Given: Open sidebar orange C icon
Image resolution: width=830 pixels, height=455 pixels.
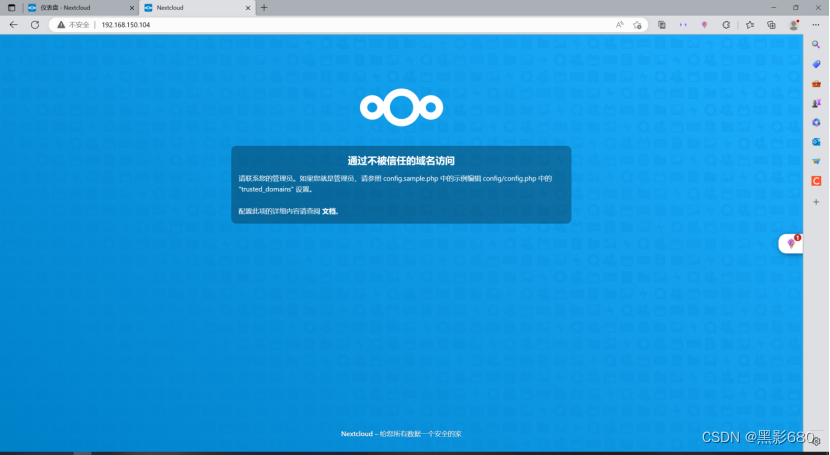Looking at the screenshot, I should click(x=816, y=181).
